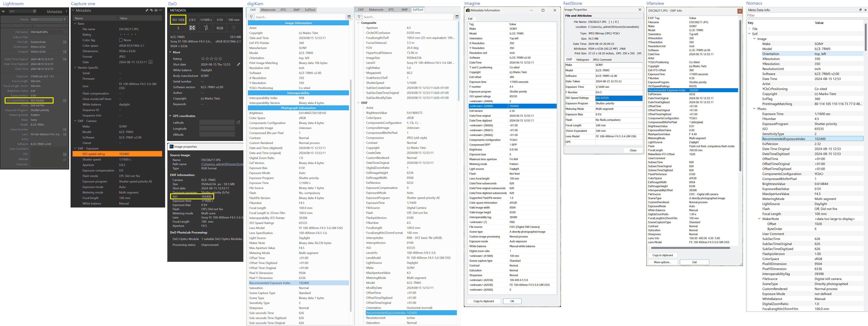
Task: Collapse the Vendor Specific section in Capture One
Action: [75, 68]
